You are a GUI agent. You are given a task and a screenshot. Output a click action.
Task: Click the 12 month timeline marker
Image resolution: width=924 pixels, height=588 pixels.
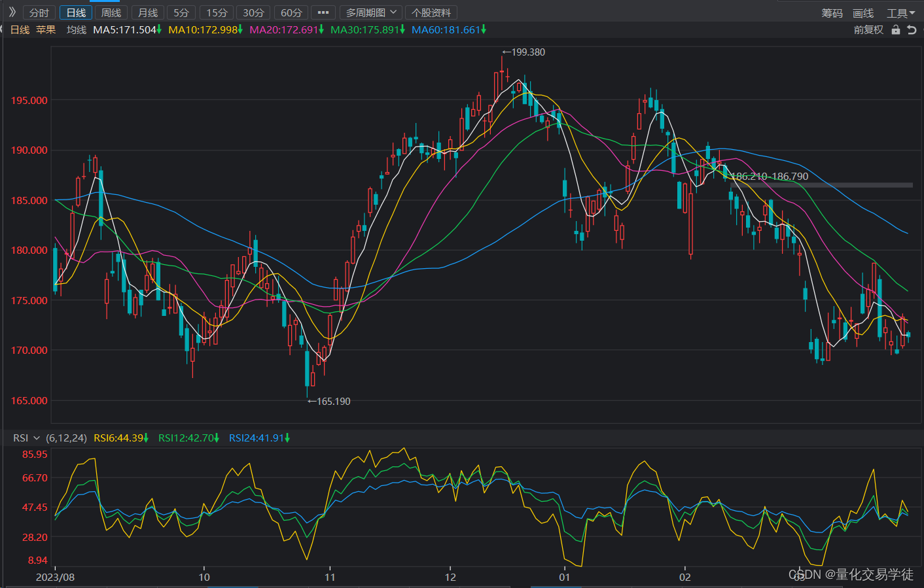(450, 577)
